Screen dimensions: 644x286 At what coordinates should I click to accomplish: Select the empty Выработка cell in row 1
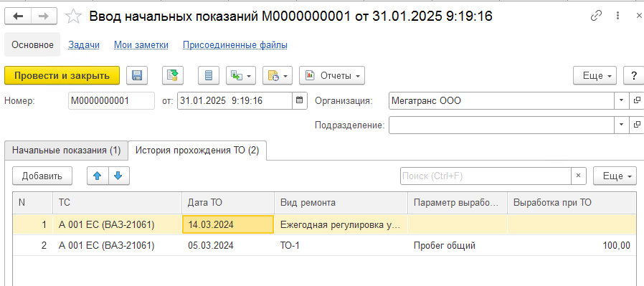(572, 224)
